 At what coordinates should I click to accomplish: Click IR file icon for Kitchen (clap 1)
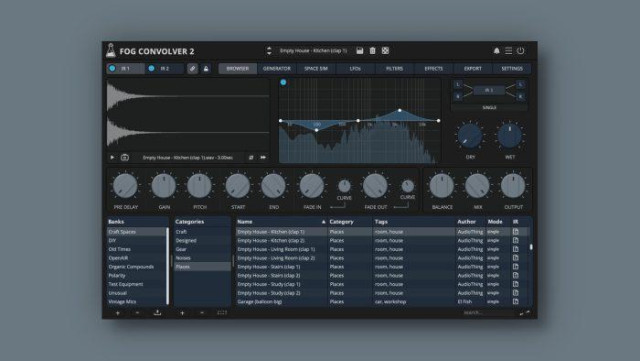(x=516, y=232)
